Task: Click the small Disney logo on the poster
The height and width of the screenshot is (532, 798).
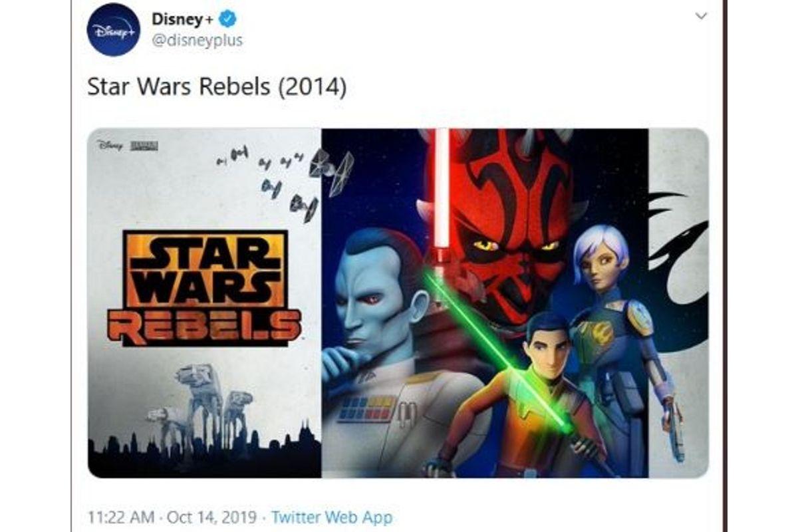Action: 110,146
